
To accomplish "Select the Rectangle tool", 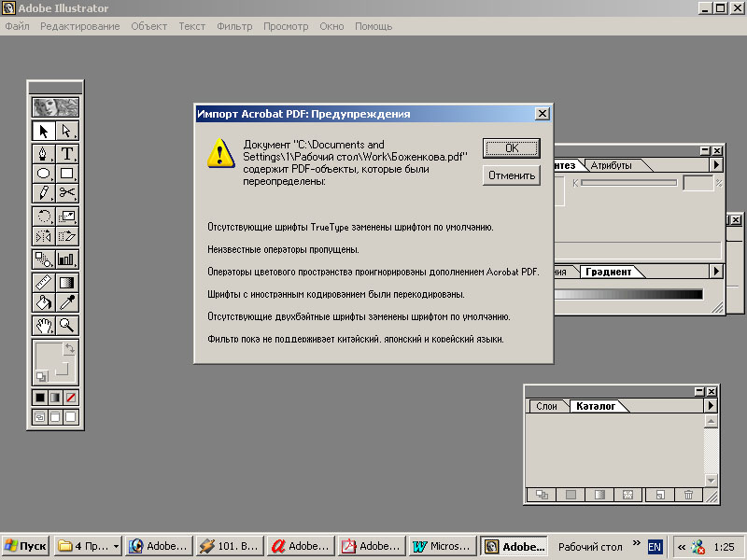I will pos(66,174).
